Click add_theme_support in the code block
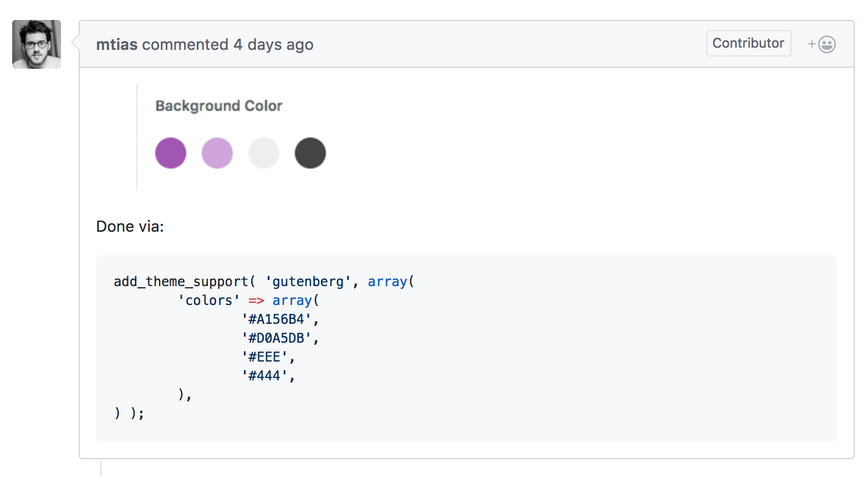868x478 pixels. tap(181, 282)
